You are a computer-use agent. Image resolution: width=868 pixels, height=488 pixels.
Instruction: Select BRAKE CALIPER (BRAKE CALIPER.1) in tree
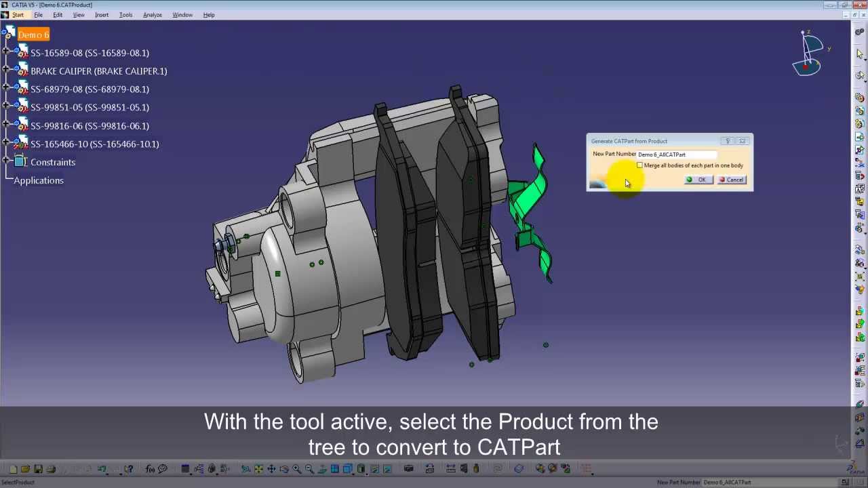pyautogui.click(x=98, y=71)
